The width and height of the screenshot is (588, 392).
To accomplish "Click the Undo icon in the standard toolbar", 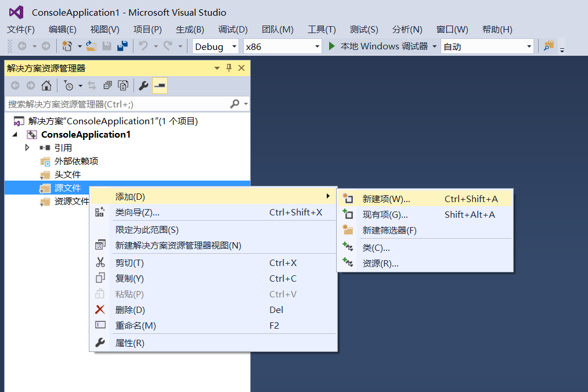I will click(x=143, y=46).
